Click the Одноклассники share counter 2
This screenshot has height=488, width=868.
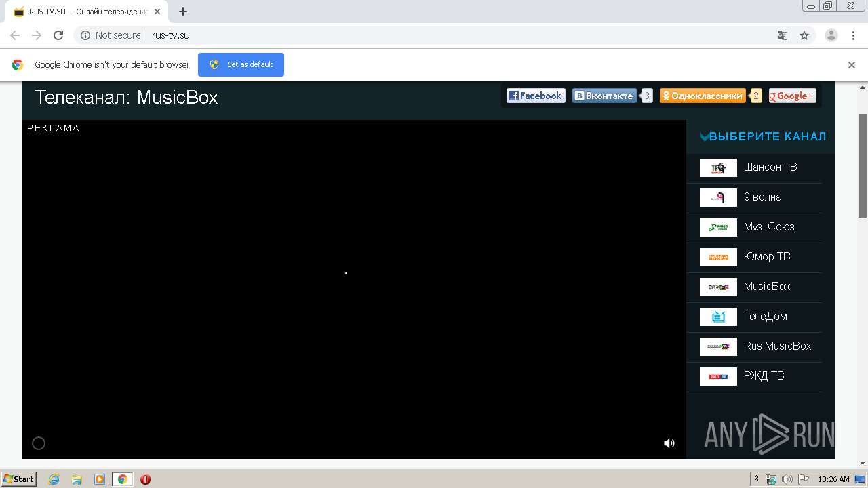point(756,96)
